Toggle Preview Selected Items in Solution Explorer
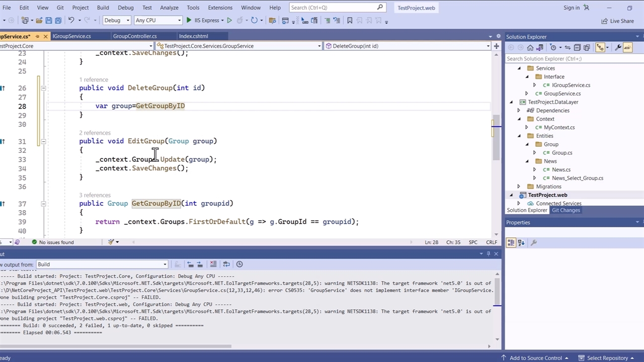The image size is (644, 362). pos(627,47)
